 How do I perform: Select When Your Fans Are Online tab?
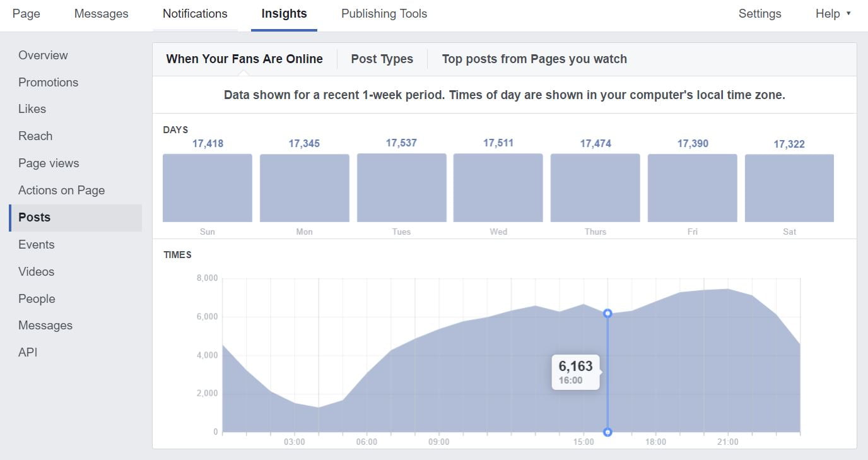coord(244,59)
